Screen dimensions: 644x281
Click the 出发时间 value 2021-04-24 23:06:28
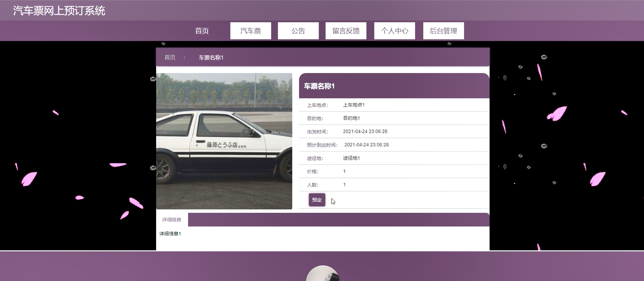365,131
